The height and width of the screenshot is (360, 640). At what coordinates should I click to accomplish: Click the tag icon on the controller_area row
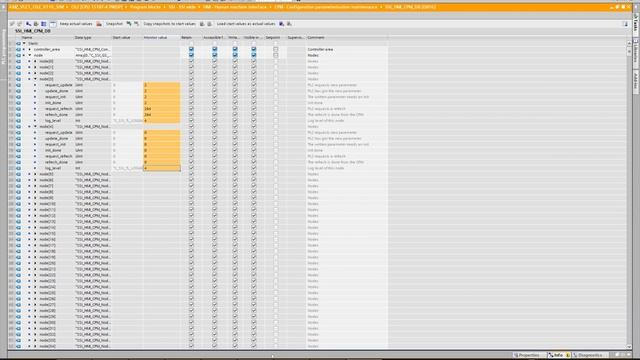tap(18, 49)
